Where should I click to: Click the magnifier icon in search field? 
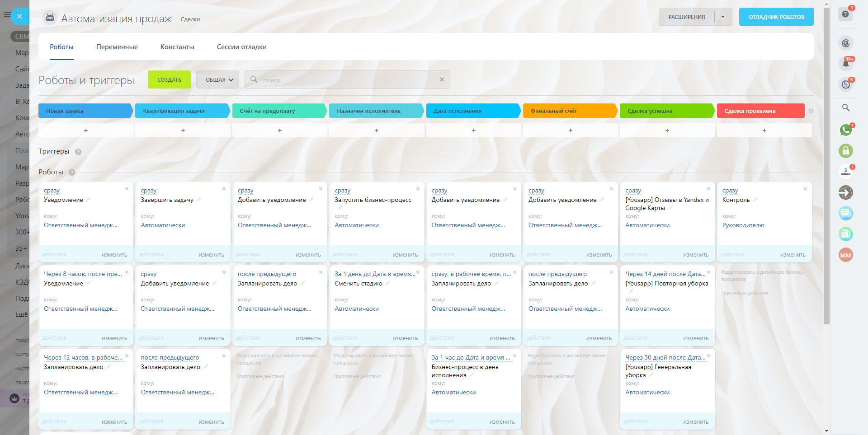[x=254, y=80]
